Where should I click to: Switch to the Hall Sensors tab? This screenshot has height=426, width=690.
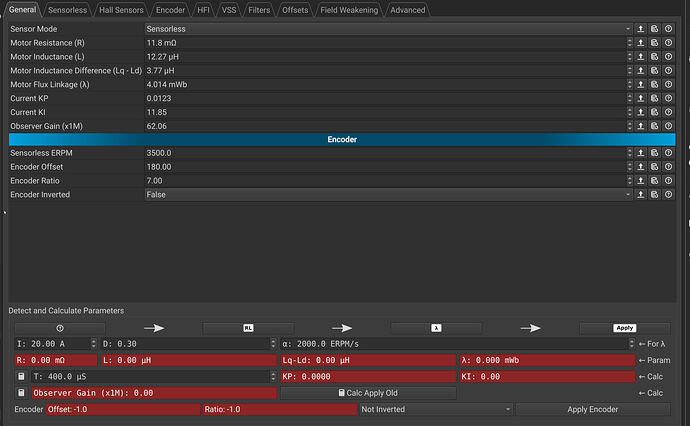click(121, 10)
